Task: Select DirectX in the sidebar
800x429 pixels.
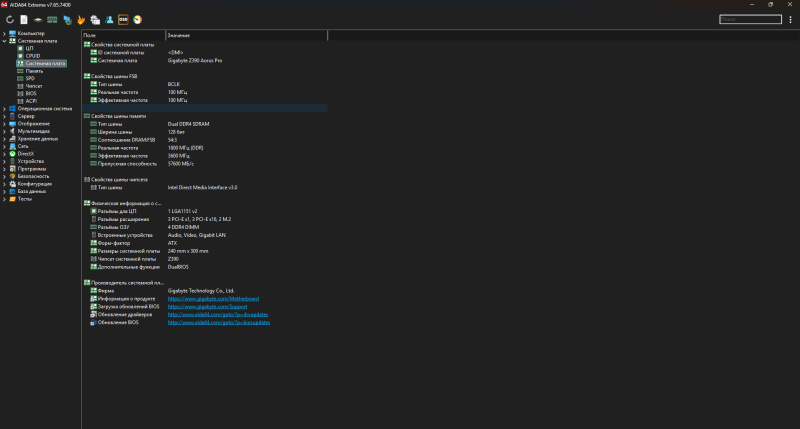Action: (26, 153)
